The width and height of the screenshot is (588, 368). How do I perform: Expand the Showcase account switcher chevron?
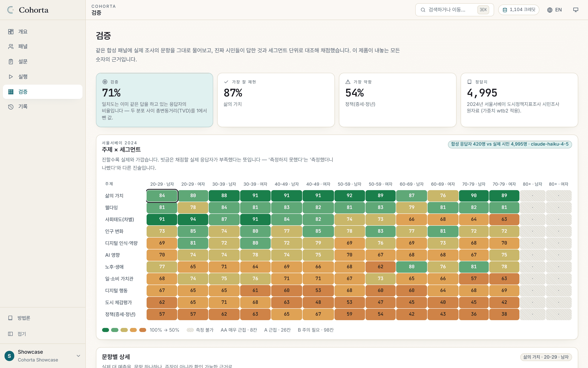click(x=78, y=356)
